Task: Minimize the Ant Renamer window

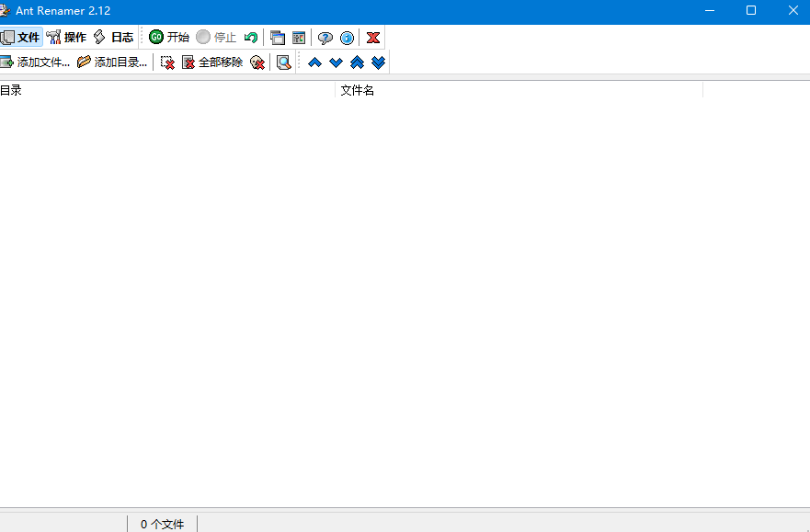Action: [x=710, y=10]
